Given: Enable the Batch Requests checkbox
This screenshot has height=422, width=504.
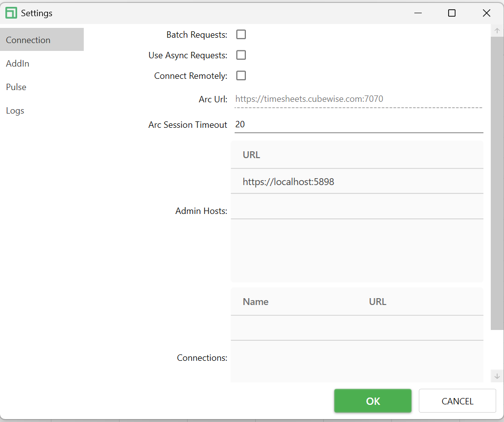Looking at the screenshot, I should click(241, 34).
